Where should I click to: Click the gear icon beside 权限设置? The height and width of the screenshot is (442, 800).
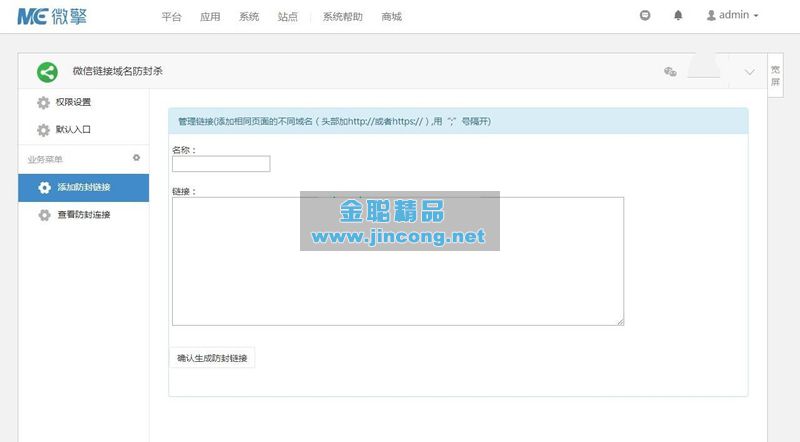(43, 102)
